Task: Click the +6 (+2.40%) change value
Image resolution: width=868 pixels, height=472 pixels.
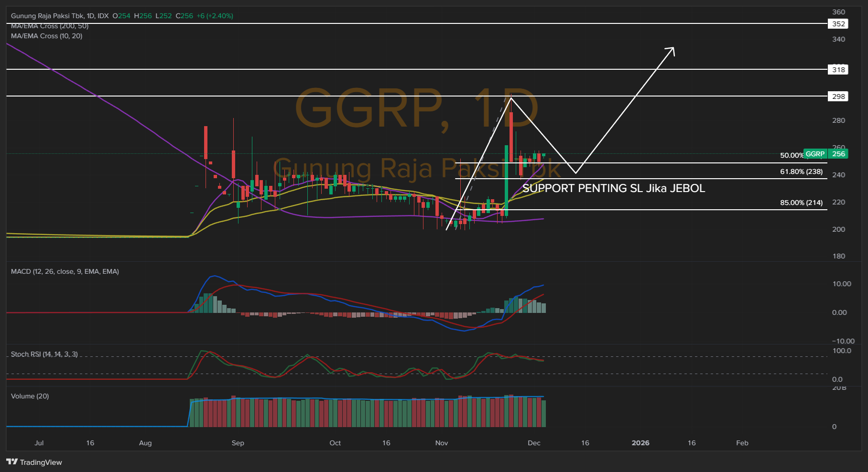Action: point(215,16)
